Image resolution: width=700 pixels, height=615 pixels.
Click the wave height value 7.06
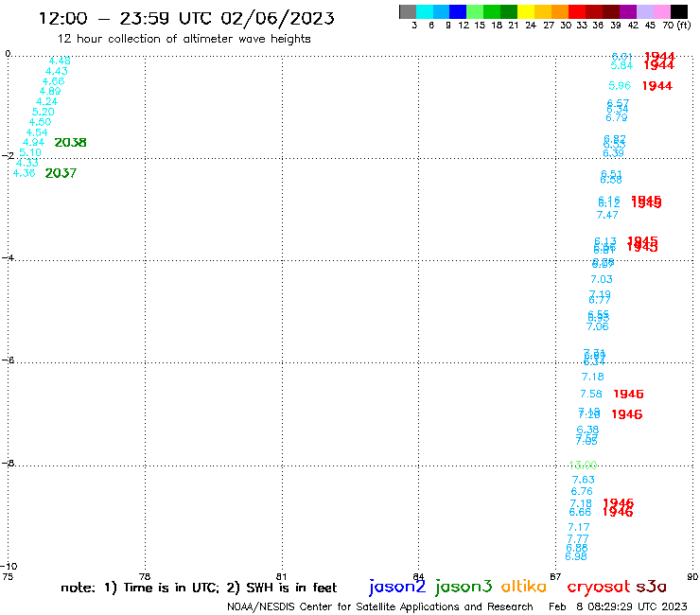pyautogui.click(x=597, y=326)
